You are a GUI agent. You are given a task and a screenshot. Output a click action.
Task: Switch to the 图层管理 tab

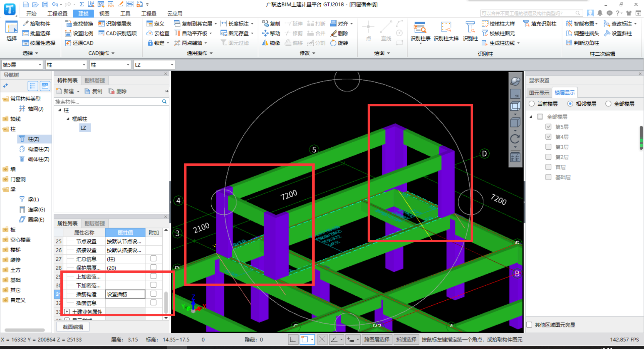pyautogui.click(x=95, y=223)
